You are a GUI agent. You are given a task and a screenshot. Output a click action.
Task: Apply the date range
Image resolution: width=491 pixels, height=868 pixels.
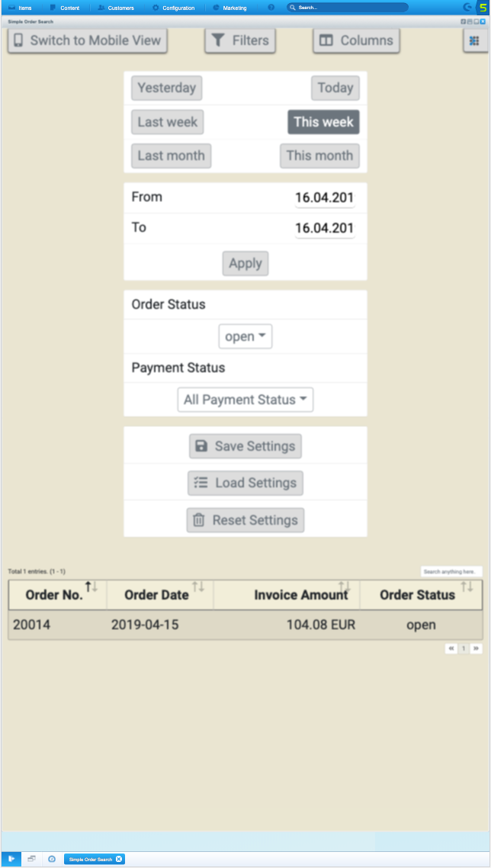pyautogui.click(x=245, y=263)
